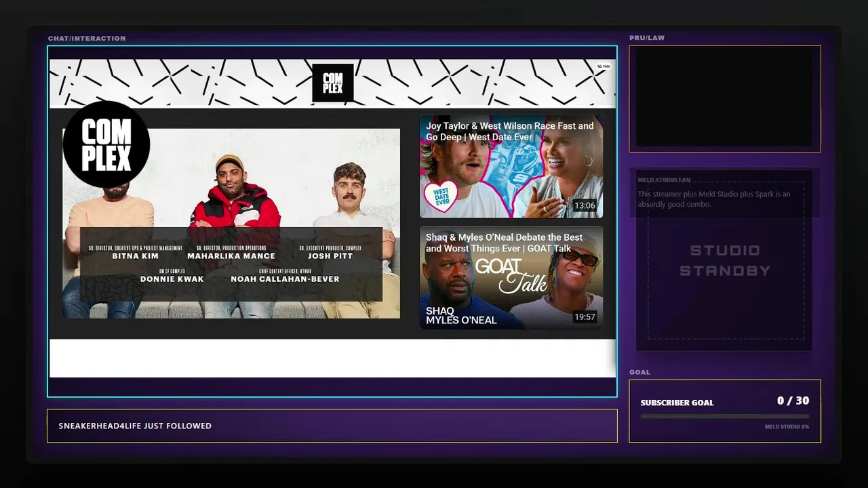Click the 13:06 duration badge
The width and height of the screenshot is (868, 488).
(x=585, y=205)
